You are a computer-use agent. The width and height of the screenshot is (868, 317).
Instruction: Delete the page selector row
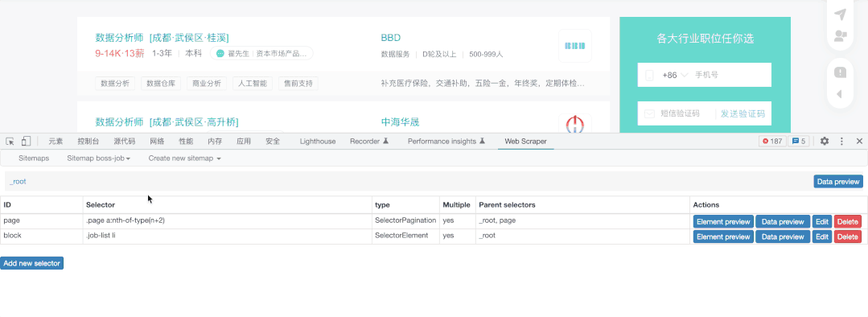[x=848, y=222]
